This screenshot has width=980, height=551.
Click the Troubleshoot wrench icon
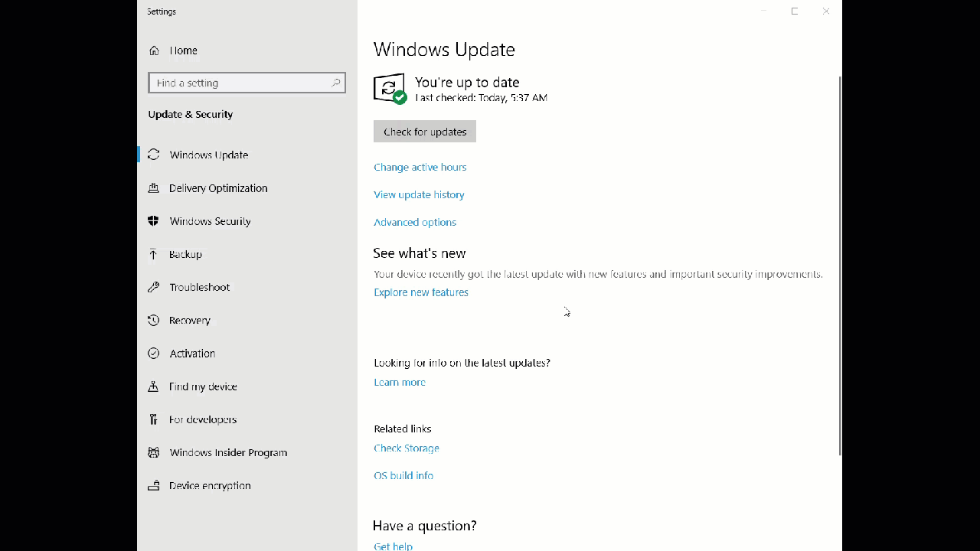click(x=154, y=287)
